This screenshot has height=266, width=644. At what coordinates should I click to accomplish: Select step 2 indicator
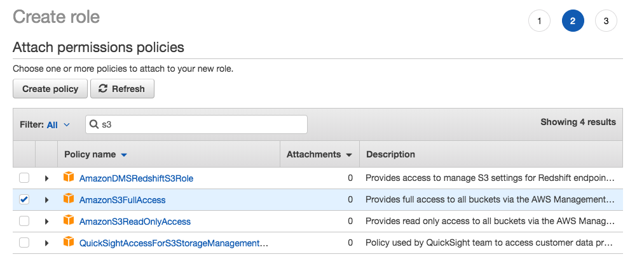tap(573, 21)
